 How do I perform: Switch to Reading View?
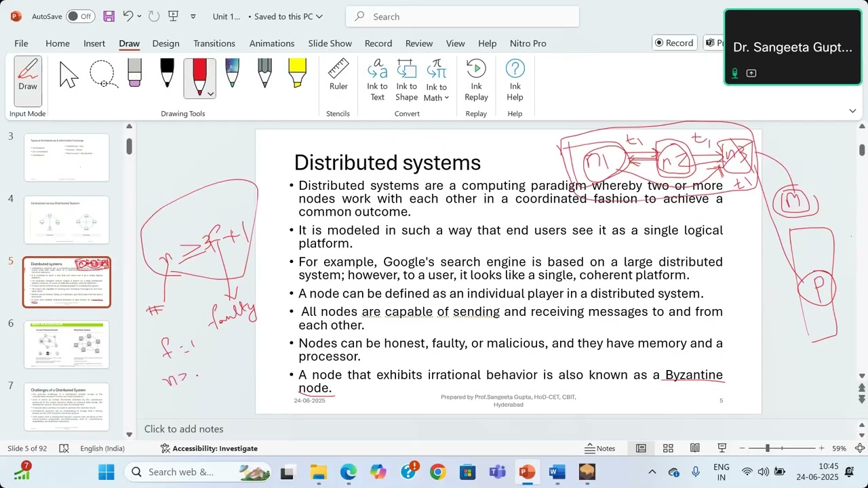point(695,449)
